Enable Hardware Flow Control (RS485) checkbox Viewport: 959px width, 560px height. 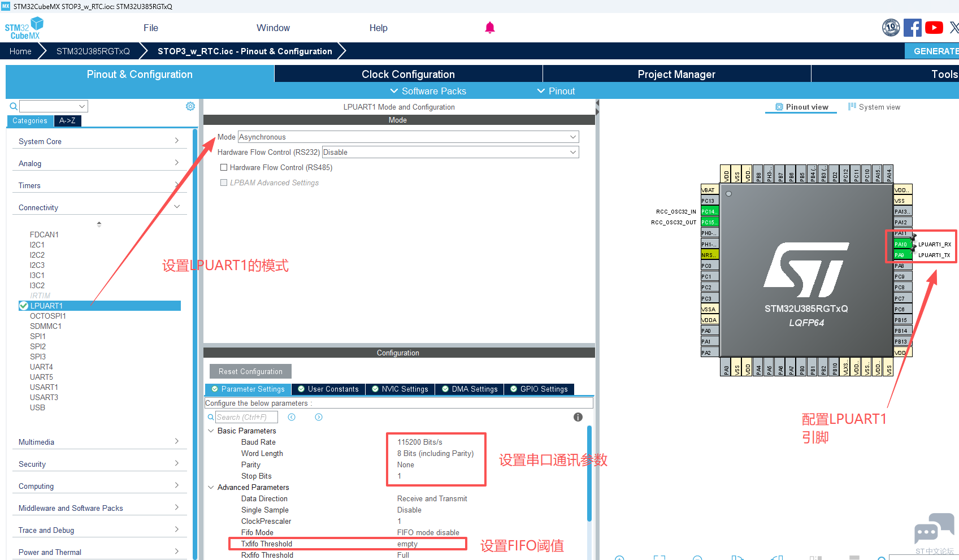click(x=224, y=167)
